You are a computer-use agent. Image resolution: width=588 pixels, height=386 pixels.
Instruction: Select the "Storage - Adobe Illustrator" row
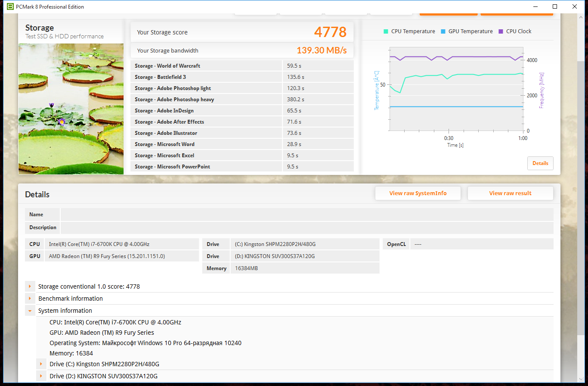(x=242, y=133)
